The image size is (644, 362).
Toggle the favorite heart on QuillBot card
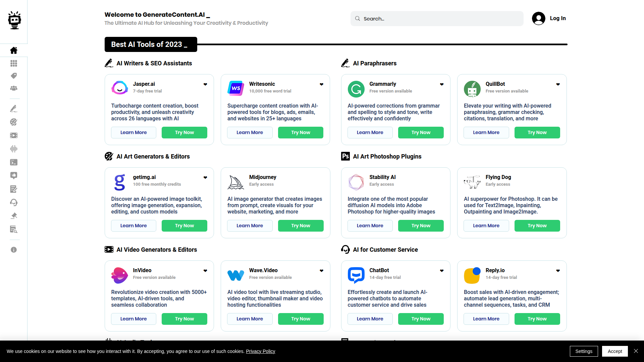pyautogui.click(x=558, y=84)
